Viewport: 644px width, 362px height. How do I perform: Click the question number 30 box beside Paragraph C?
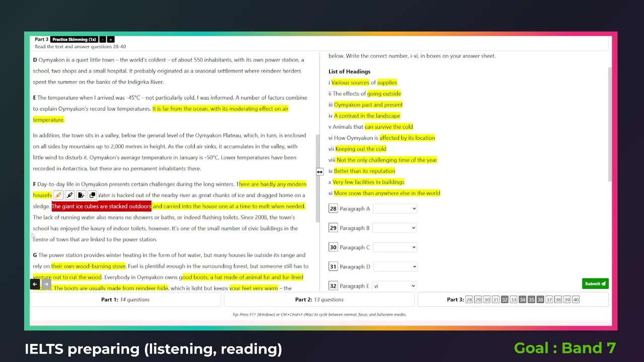click(x=333, y=247)
